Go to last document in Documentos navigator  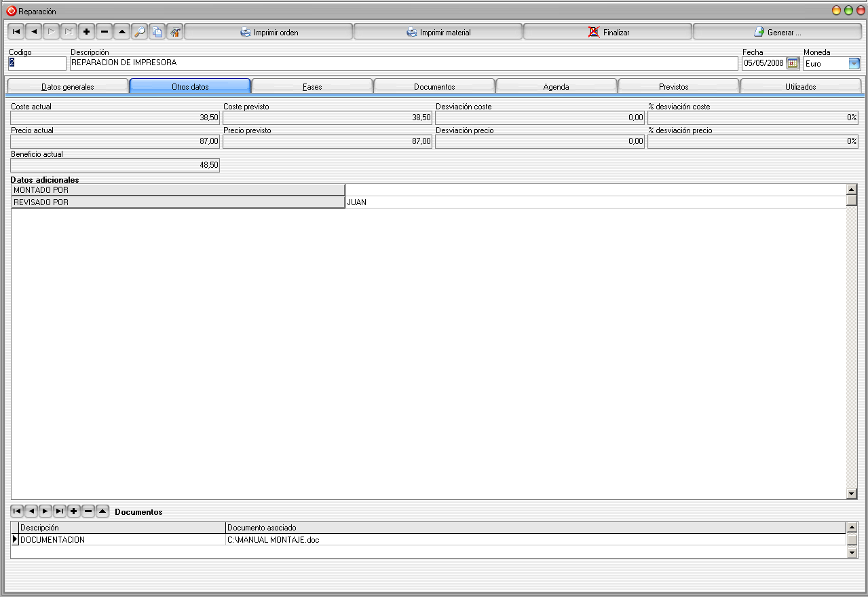[60, 511]
